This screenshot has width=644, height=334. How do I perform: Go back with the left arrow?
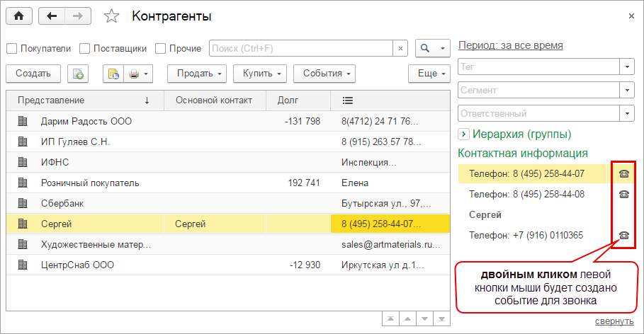(x=52, y=16)
